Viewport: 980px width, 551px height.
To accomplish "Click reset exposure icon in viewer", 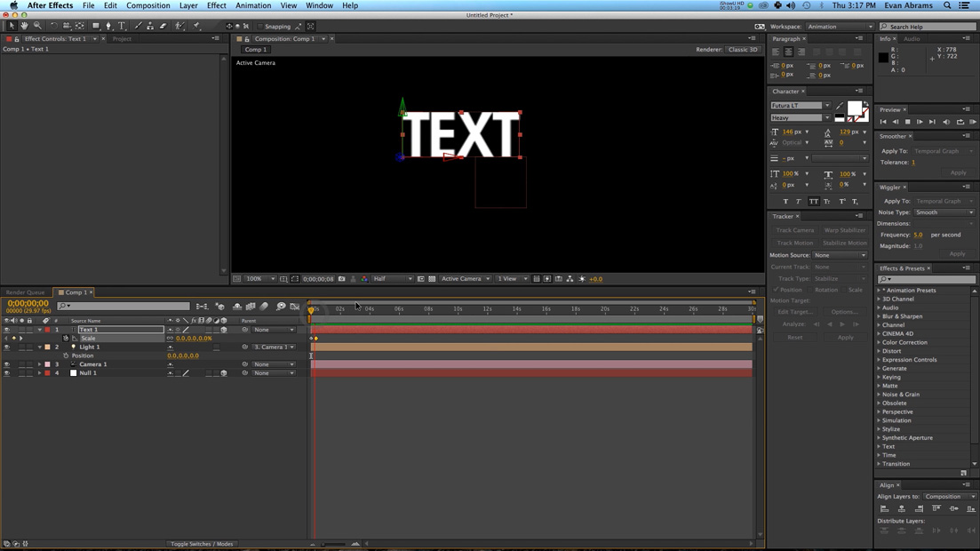I will (582, 279).
